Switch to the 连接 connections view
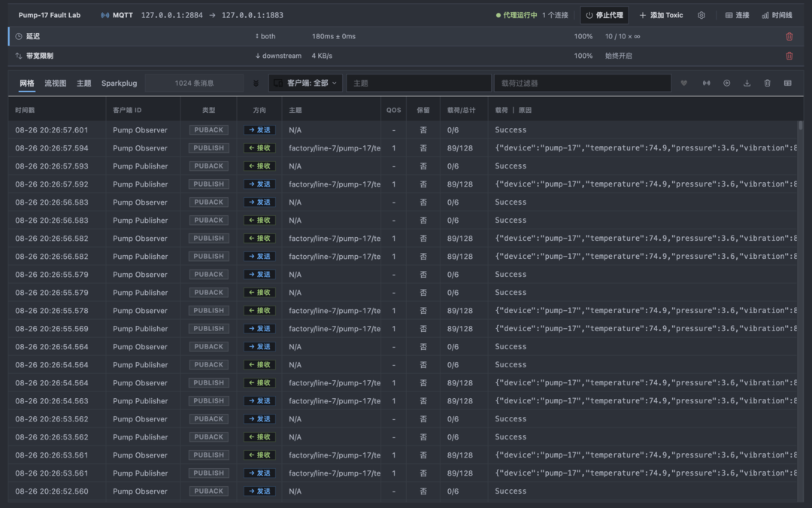The width and height of the screenshot is (812, 508). 738,15
